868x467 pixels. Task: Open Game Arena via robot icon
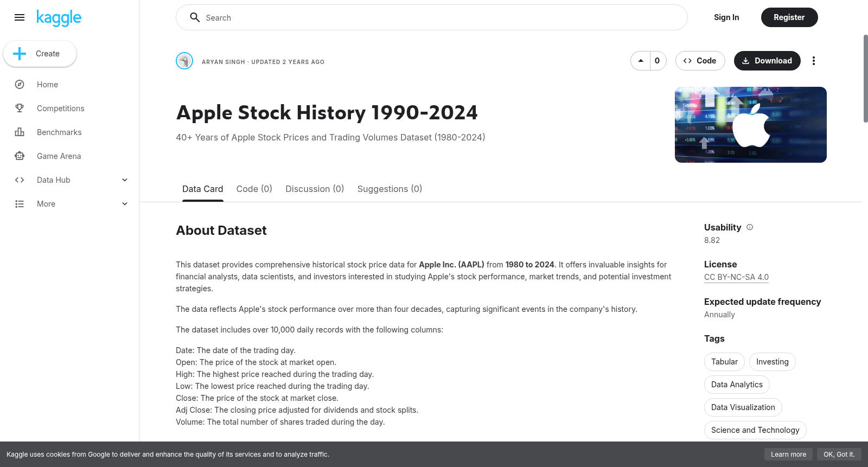click(x=20, y=156)
